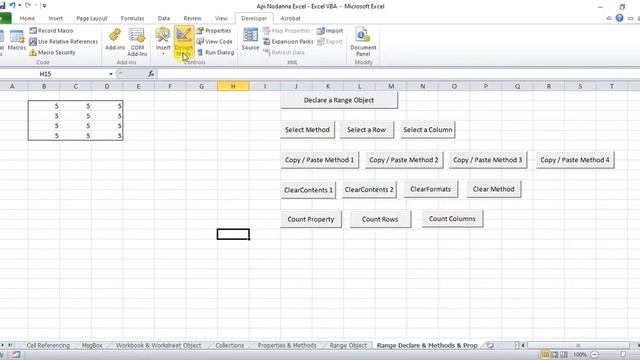This screenshot has width=640, height=360.
Task: Click the formula bar input
Action: pyautogui.click(x=398, y=74)
